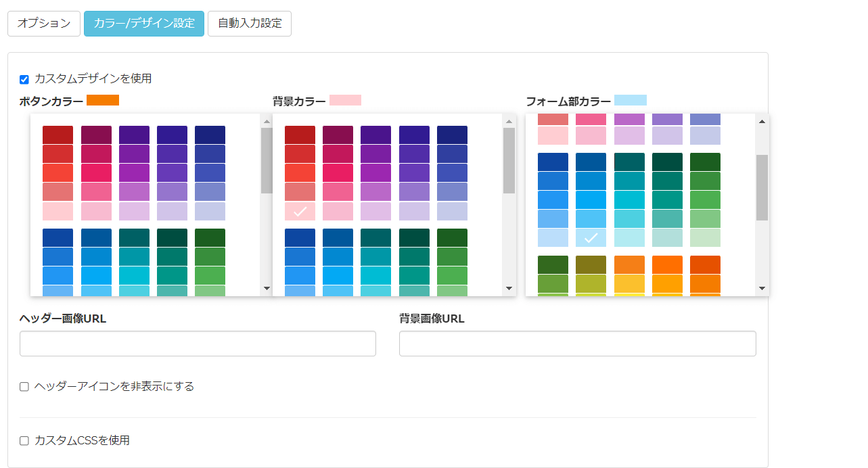The image size is (868, 468).
Task: Click light blue preview beside フォーム部カラー label
Action: [631, 100]
